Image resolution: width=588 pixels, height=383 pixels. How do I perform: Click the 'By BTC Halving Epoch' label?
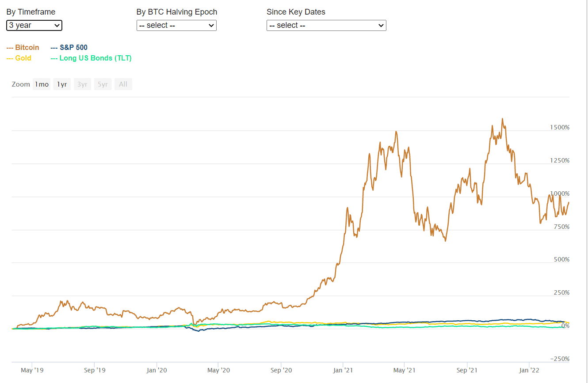177,12
